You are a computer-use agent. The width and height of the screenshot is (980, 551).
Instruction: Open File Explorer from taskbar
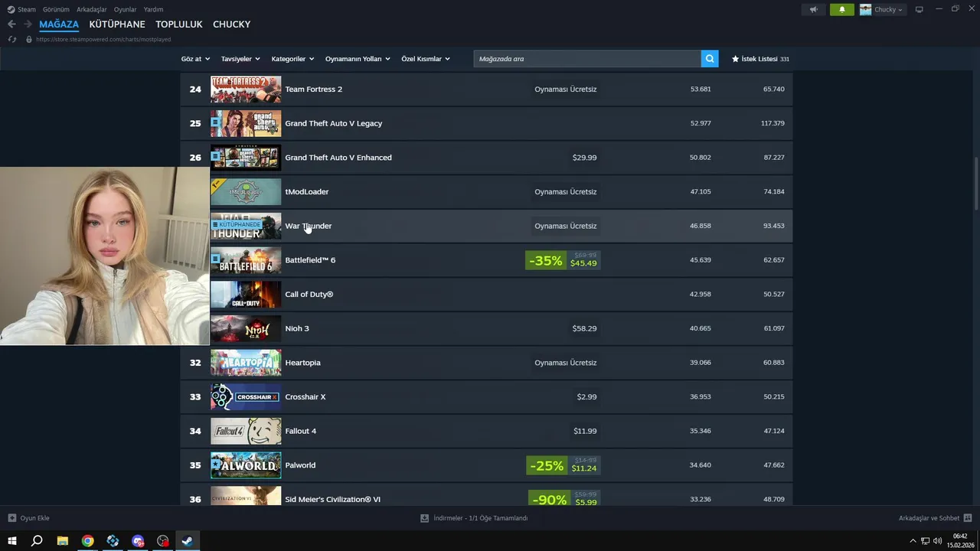click(62, 541)
